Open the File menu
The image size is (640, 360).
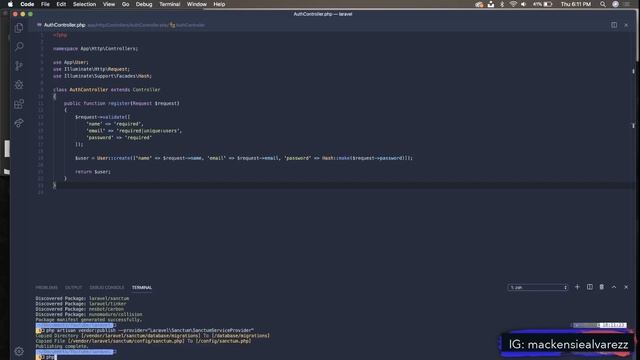click(x=45, y=4)
